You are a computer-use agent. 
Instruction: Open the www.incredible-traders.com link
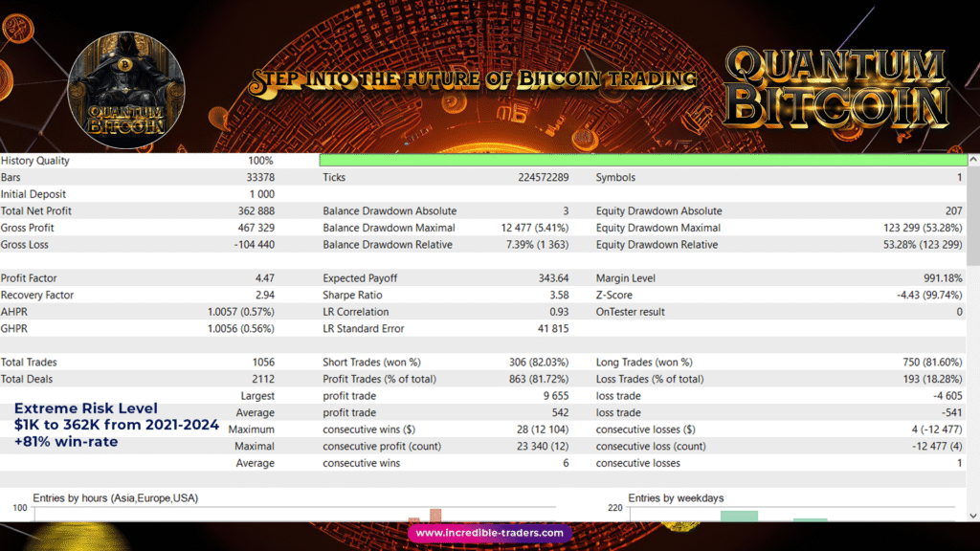[x=489, y=533]
